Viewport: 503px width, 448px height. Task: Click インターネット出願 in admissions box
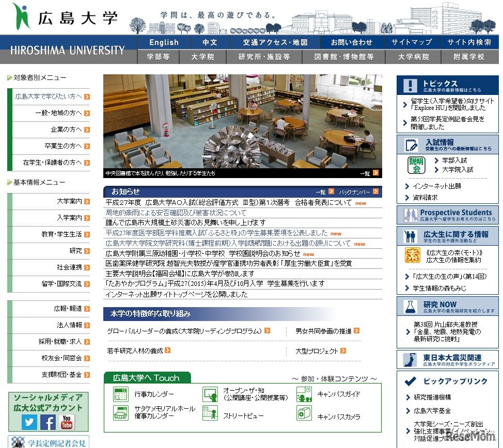coord(436,186)
